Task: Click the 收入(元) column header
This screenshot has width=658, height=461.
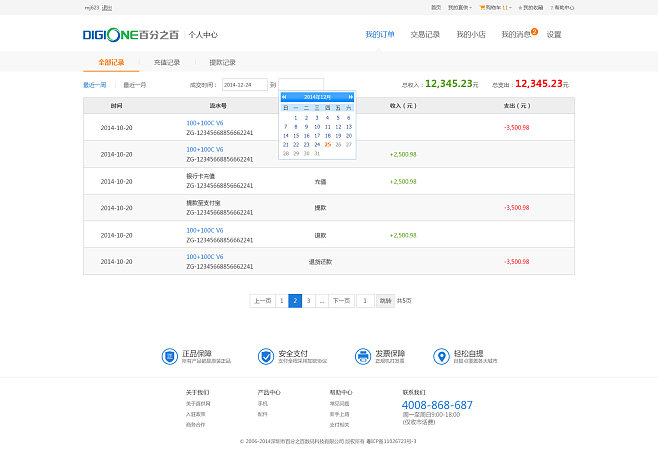Action: point(403,106)
